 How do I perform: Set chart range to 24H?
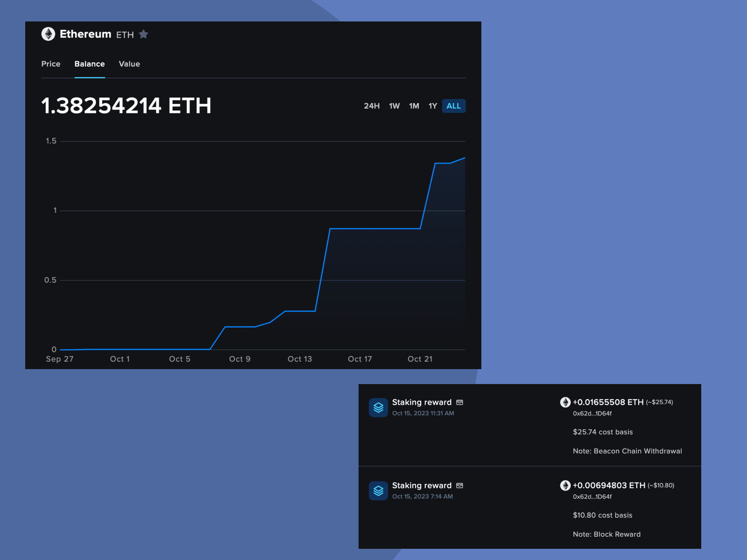click(372, 106)
